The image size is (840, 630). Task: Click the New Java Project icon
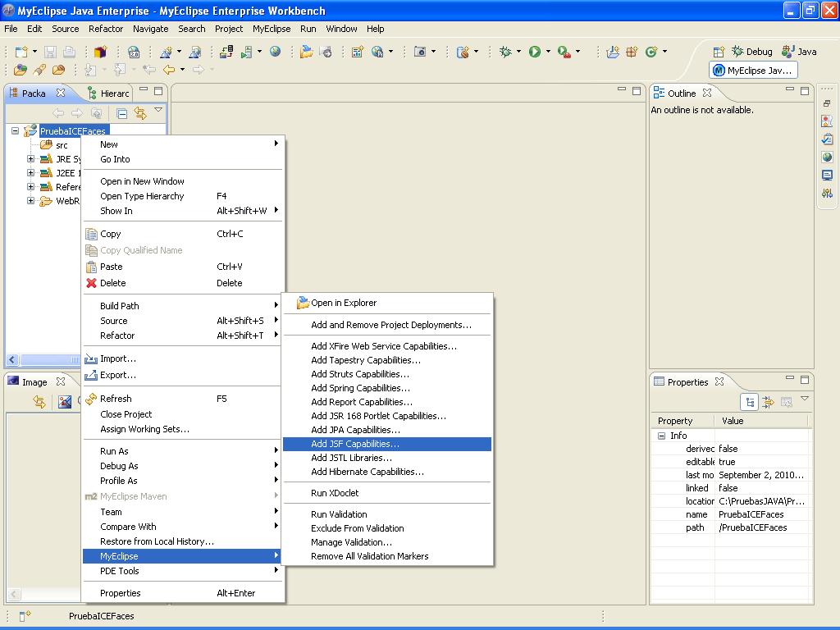[x=613, y=52]
